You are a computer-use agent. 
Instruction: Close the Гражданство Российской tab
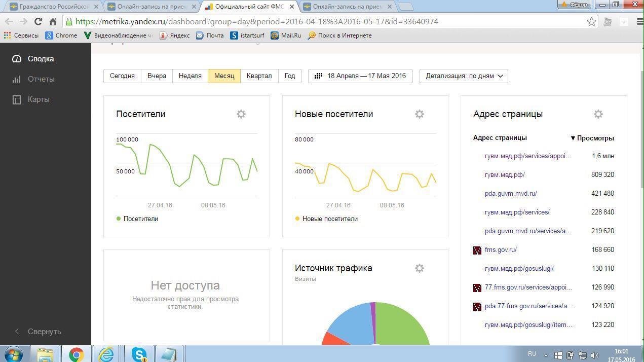pos(96,7)
